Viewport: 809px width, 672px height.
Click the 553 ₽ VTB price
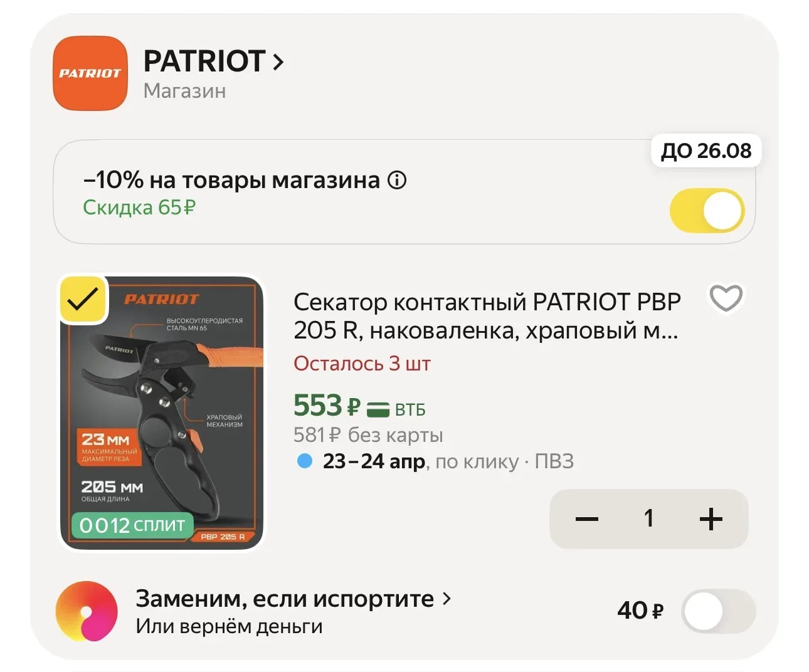(x=326, y=406)
